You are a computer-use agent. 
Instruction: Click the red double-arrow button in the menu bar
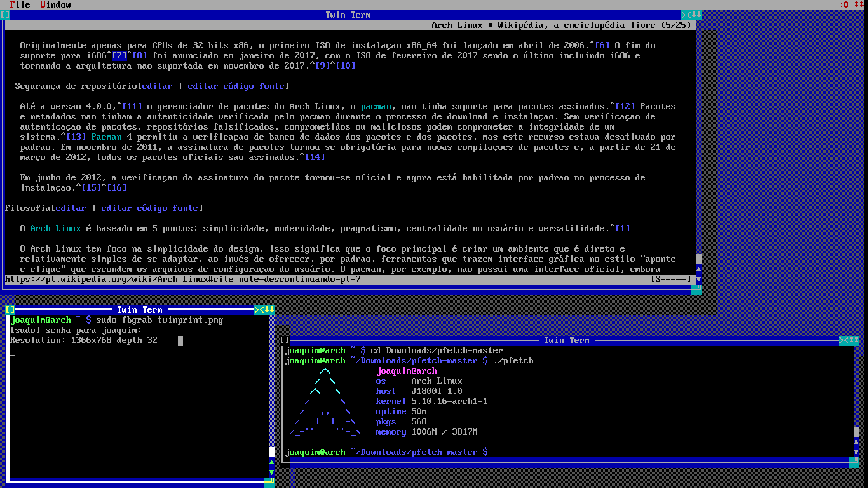(859, 4)
